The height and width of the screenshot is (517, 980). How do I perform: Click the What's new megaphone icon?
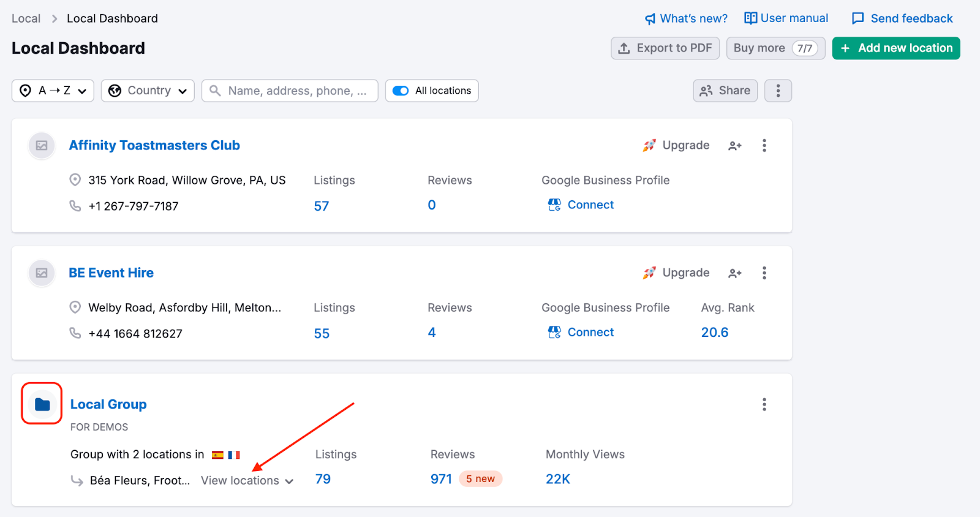tap(650, 19)
